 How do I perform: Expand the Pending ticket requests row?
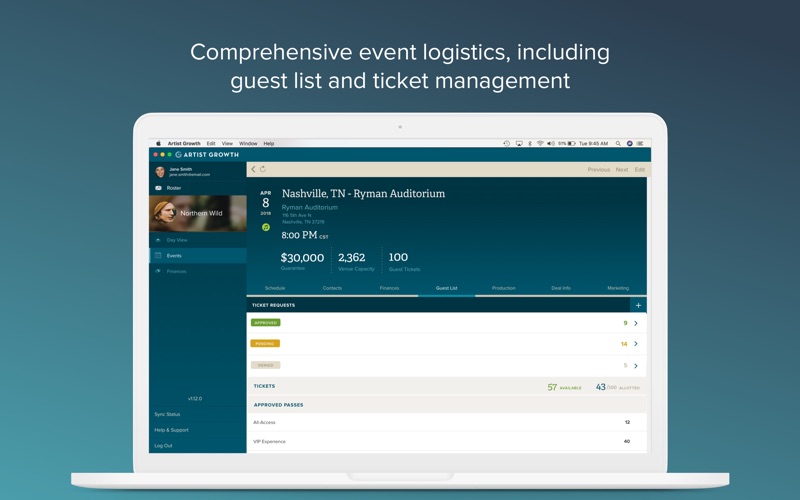point(446,344)
